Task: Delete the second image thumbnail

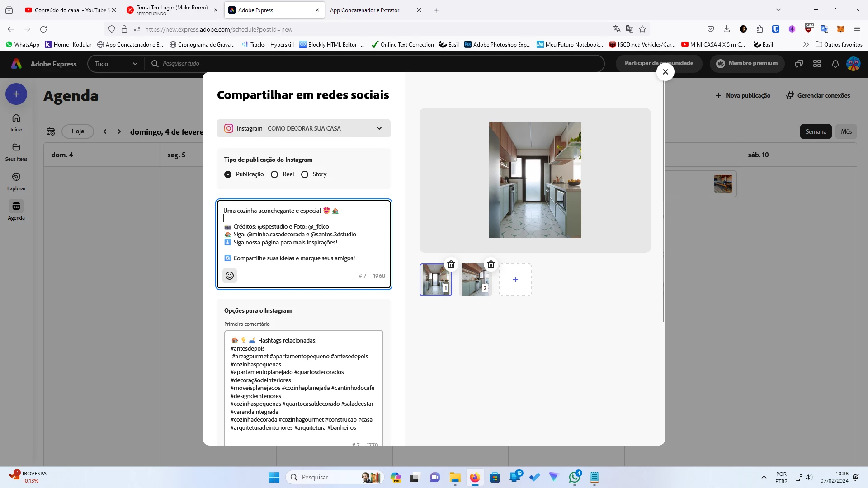Action: [491, 264]
